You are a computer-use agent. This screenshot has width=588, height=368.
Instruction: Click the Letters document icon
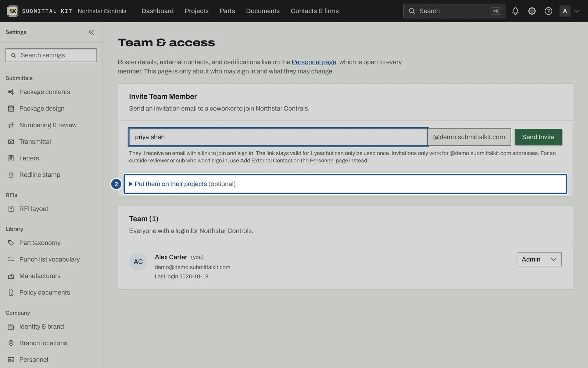[11, 158]
